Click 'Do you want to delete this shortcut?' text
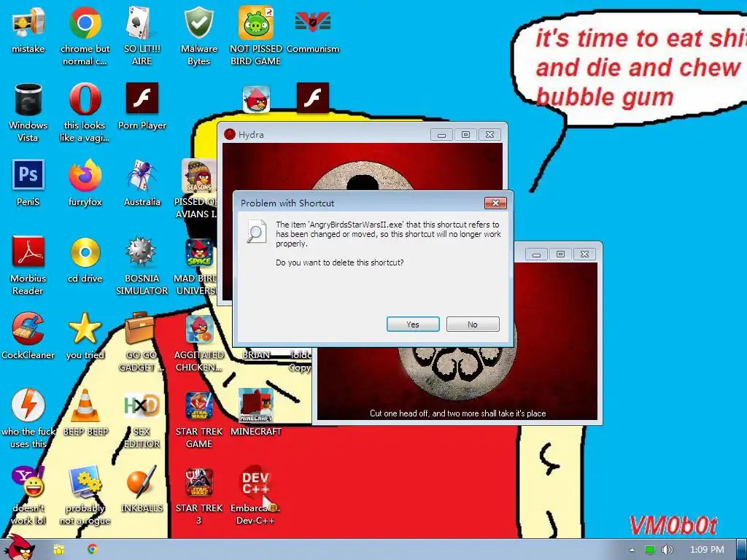The height and width of the screenshot is (560, 747). click(x=340, y=262)
